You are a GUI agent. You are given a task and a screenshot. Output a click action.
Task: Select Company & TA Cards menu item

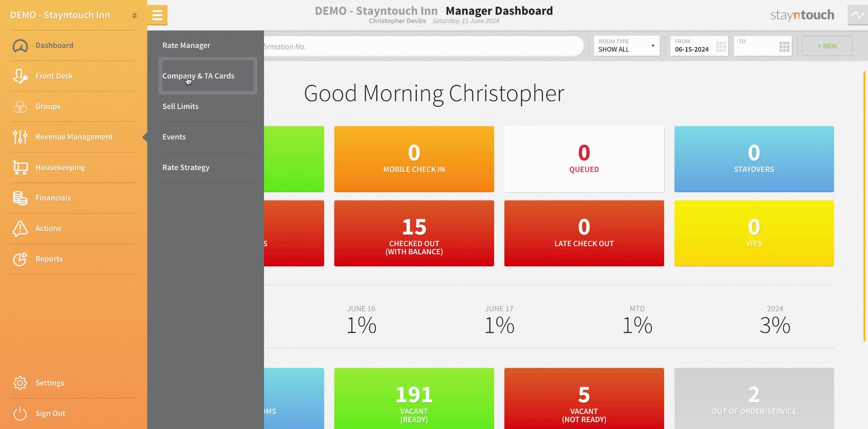coord(208,76)
